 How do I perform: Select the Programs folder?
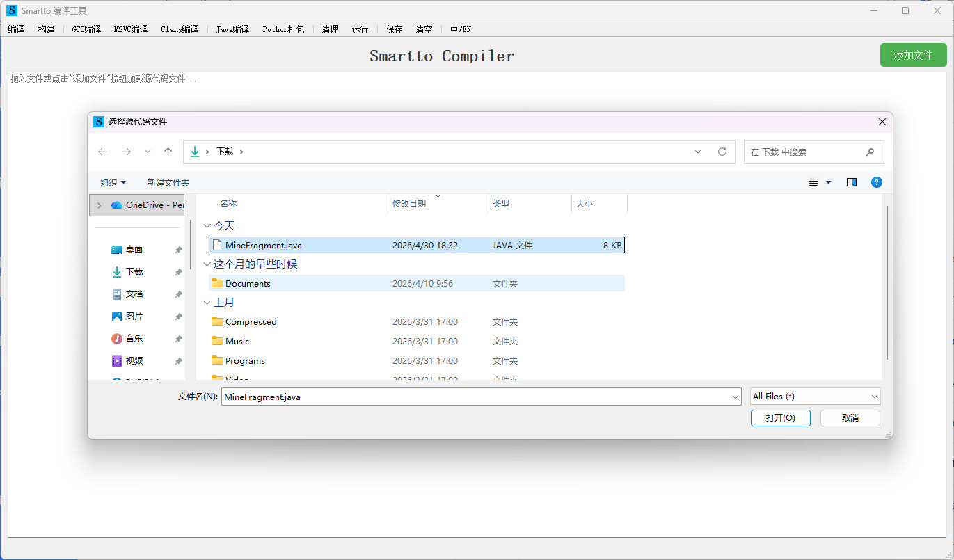417,361
